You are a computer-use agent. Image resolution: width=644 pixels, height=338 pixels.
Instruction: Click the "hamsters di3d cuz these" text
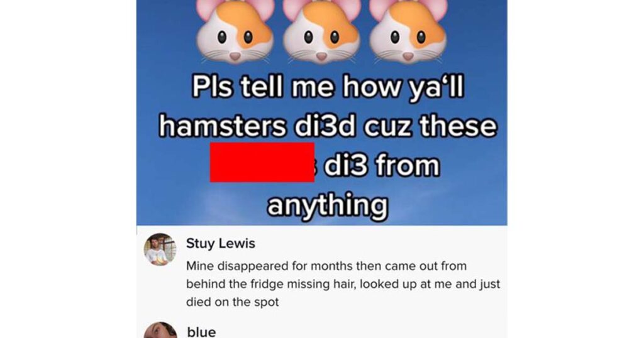[x=328, y=126]
